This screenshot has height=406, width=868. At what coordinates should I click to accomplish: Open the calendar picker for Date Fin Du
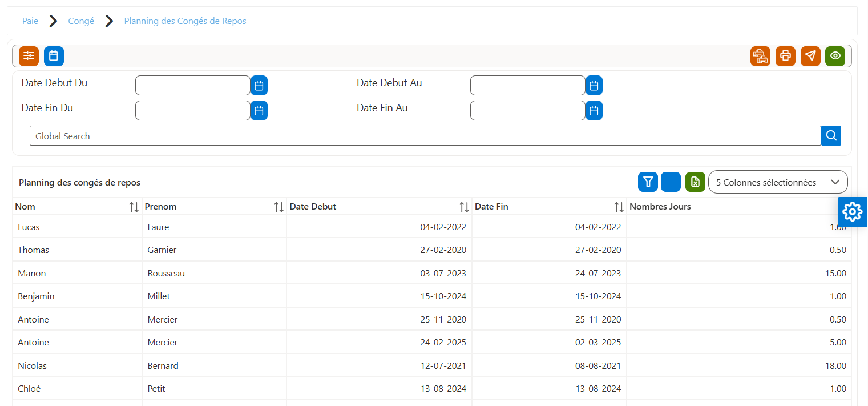coord(259,111)
